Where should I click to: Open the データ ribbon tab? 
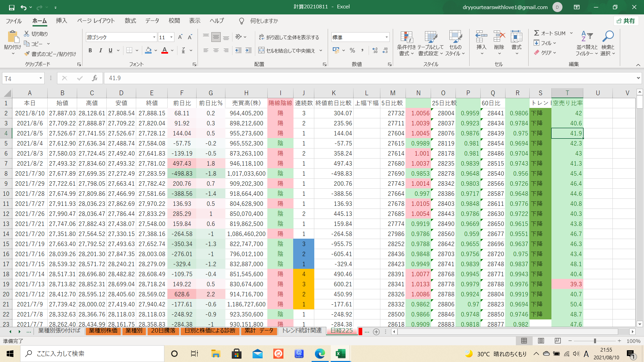tap(152, 21)
